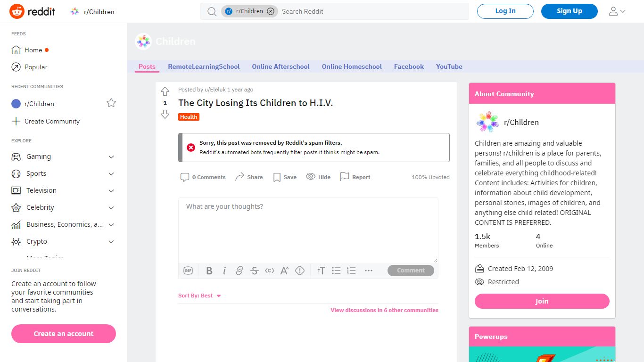
Task: Save the post with bookmark icon
Action: [x=277, y=177]
